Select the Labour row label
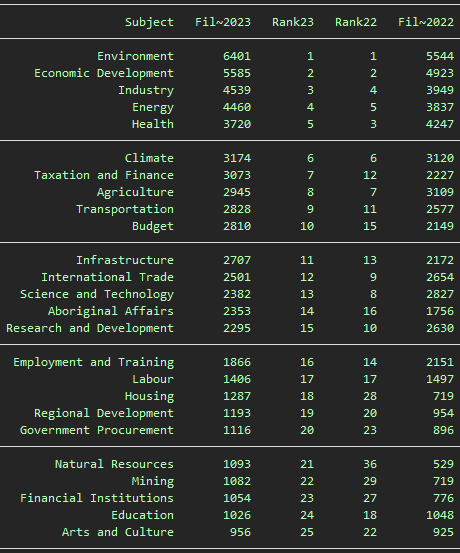The image size is (460, 553). pos(153,379)
